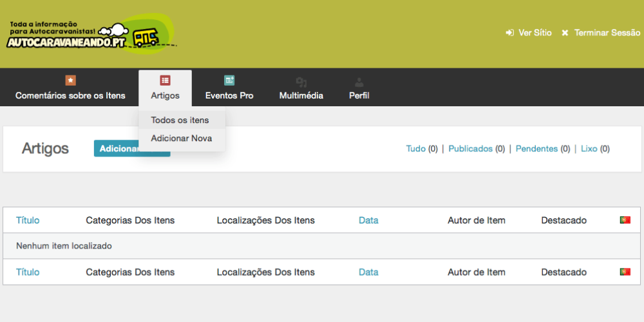Image resolution: width=644 pixels, height=322 pixels.
Task: Click the green calendar icon for Eventos Pro
Action: (229, 80)
